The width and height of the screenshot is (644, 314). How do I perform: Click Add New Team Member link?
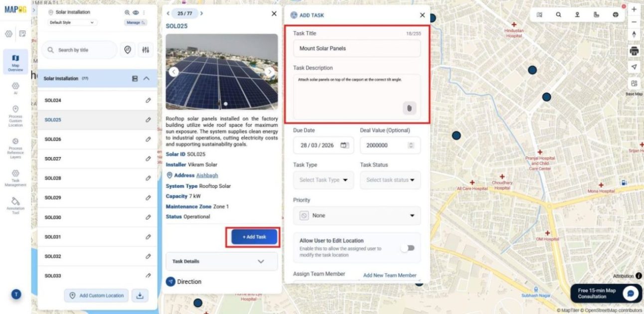[390, 275]
